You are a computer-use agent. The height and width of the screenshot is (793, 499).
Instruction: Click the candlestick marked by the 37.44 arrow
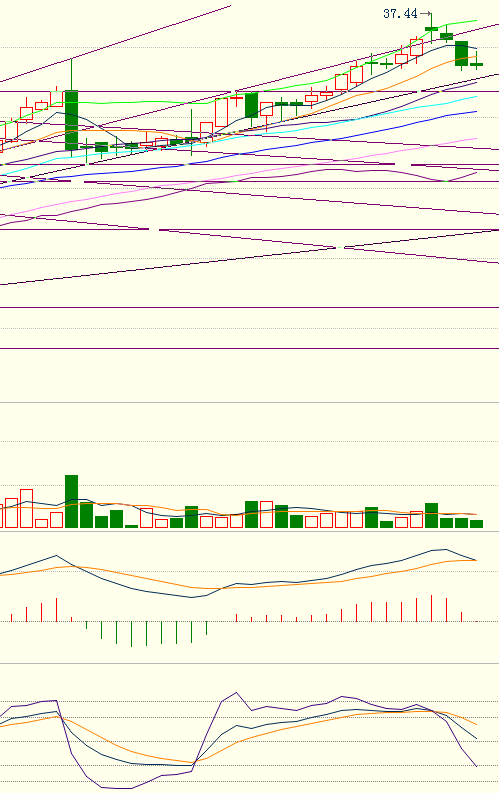coord(431,29)
